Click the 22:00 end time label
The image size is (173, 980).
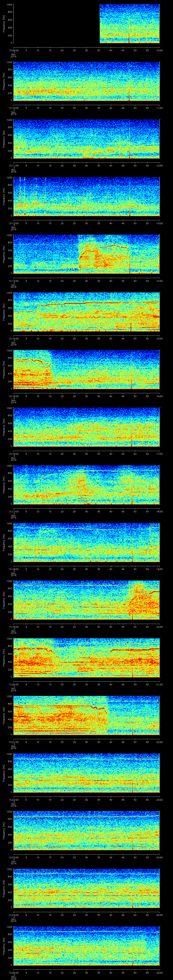(160, 742)
